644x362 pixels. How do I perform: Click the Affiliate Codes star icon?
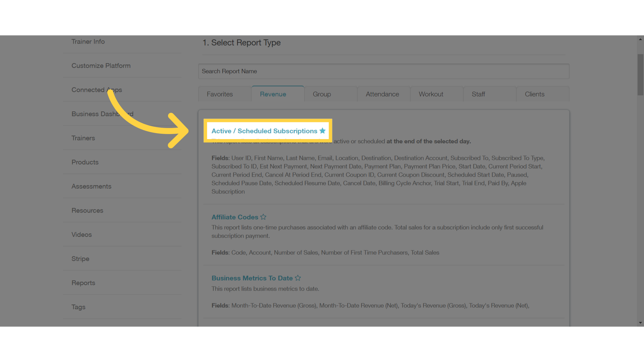point(264,217)
